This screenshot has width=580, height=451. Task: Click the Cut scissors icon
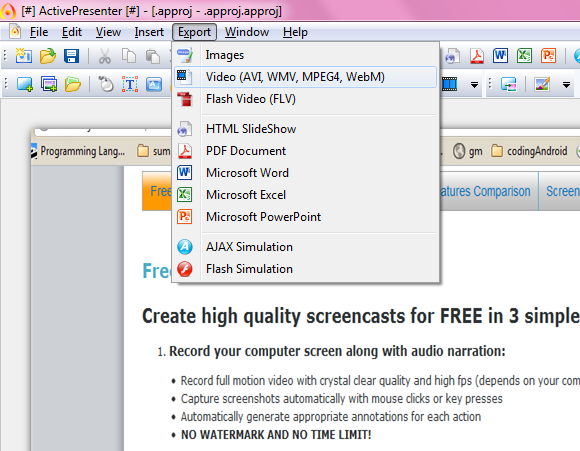105,56
